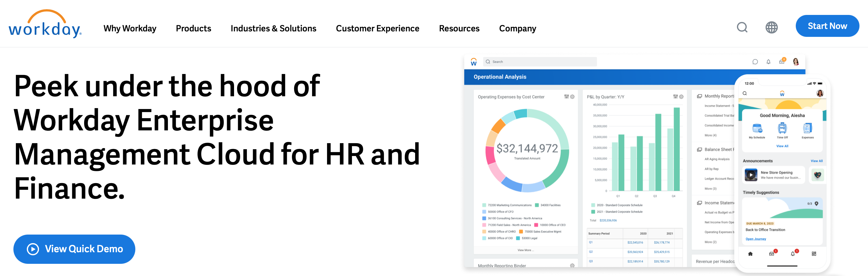Click the $220,336,936 total link
This screenshot has width=868, height=276.
608,220
